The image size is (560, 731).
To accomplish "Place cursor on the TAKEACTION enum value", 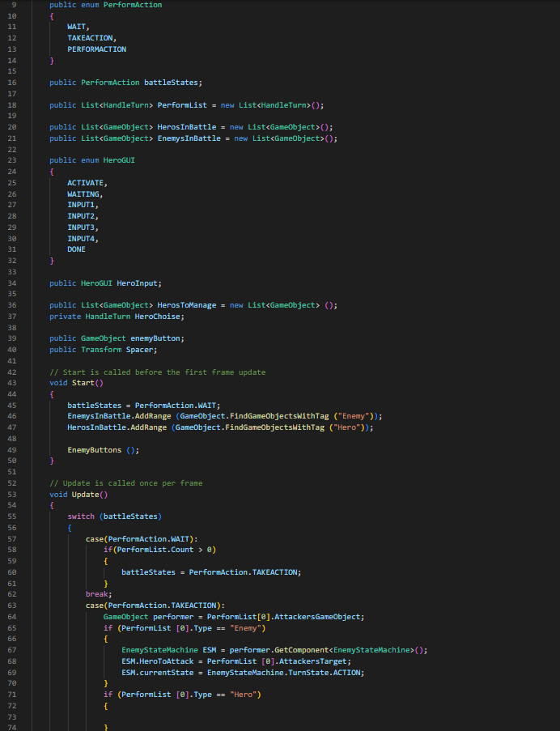I will [x=91, y=38].
